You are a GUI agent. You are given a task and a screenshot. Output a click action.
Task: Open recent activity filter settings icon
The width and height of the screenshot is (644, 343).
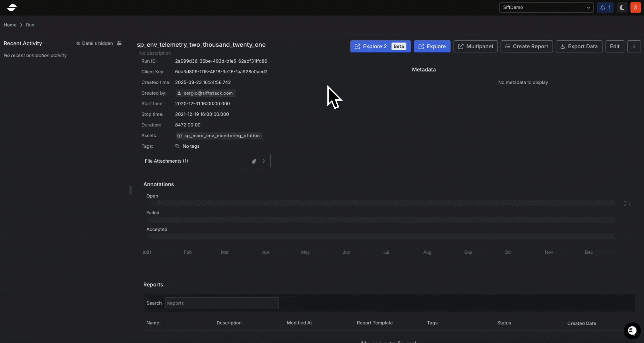[119, 43]
